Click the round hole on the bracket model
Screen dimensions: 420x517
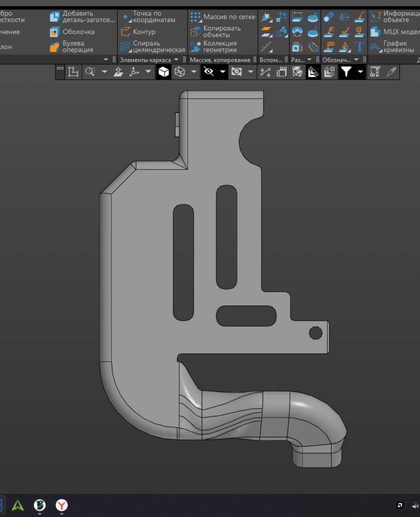315,333
